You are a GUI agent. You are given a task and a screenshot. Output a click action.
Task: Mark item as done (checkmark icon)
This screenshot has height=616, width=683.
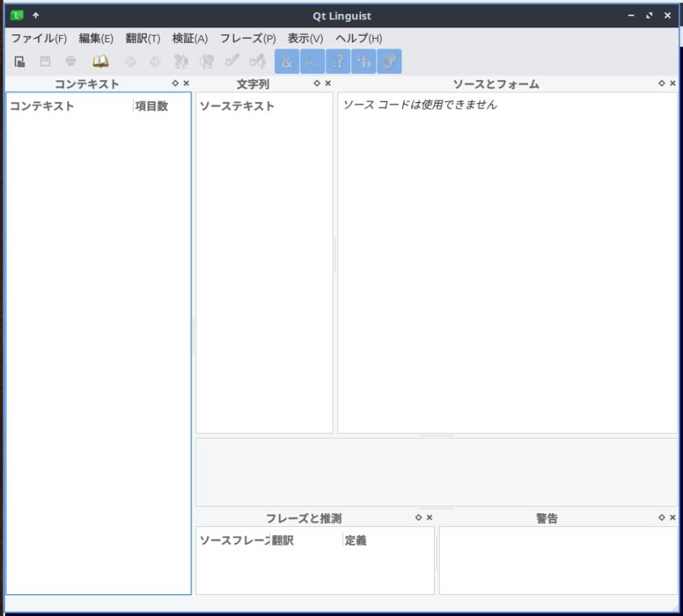pos(232,61)
